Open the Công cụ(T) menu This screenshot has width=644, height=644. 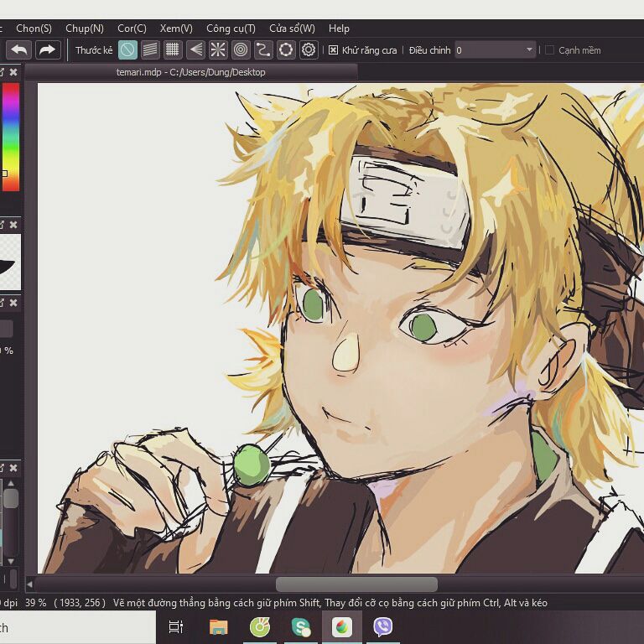(231, 29)
